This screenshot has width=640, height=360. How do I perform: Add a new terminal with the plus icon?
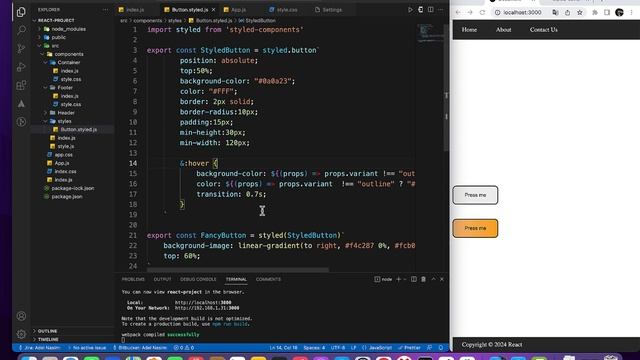(x=398, y=279)
